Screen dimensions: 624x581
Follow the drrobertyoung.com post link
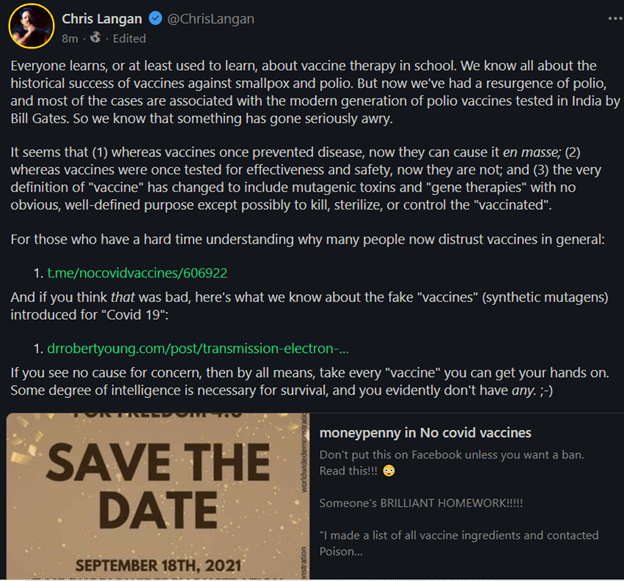tap(197, 349)
